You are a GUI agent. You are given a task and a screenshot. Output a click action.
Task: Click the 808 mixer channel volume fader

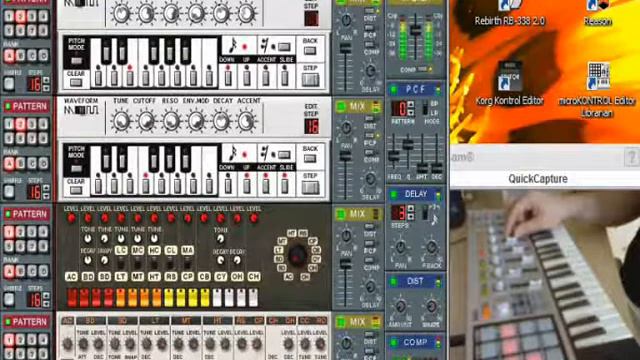[x=346, y=264]
